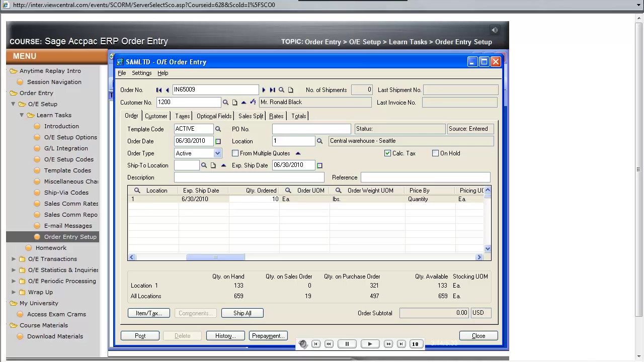Jump to the last order record

[272, 90]
